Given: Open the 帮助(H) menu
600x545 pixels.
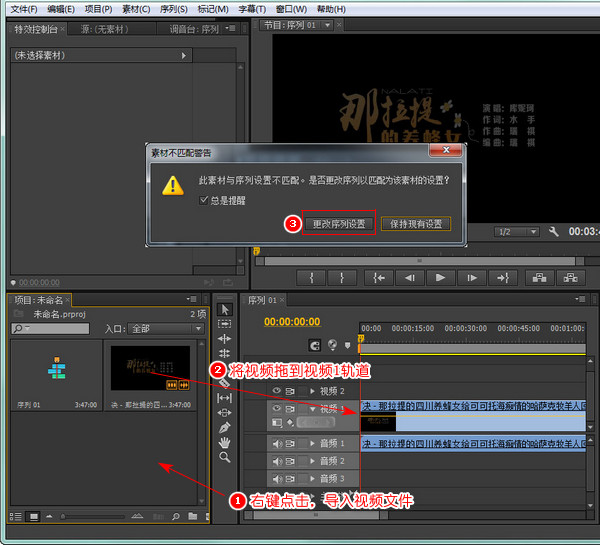Looking at the screenshot, I should point(331,9).
